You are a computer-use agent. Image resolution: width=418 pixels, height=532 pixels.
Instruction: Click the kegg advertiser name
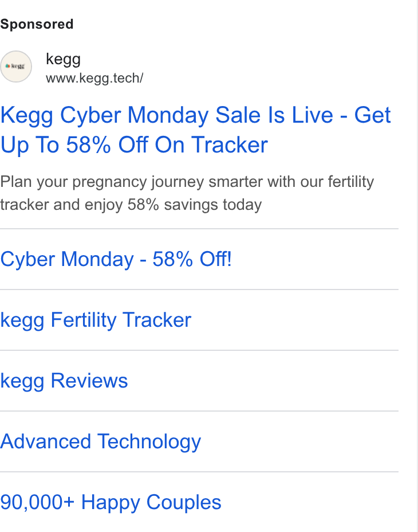(64, 60)
